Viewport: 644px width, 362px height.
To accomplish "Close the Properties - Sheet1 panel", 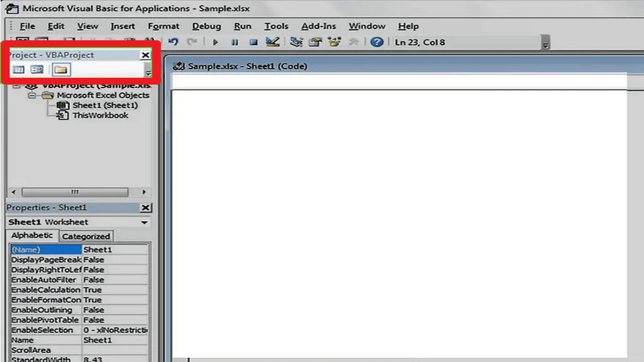I will pos(146,208).
